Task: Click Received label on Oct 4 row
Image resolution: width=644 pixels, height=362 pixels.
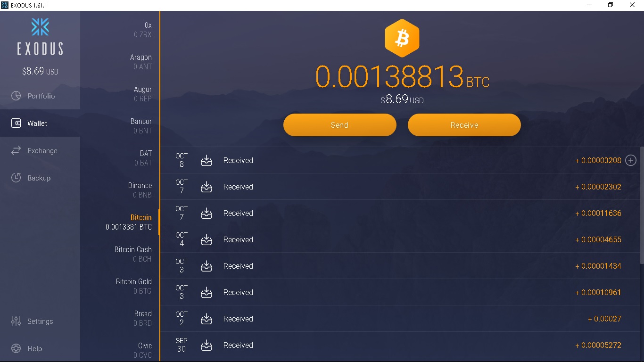Action: click(x=238, y=239)
